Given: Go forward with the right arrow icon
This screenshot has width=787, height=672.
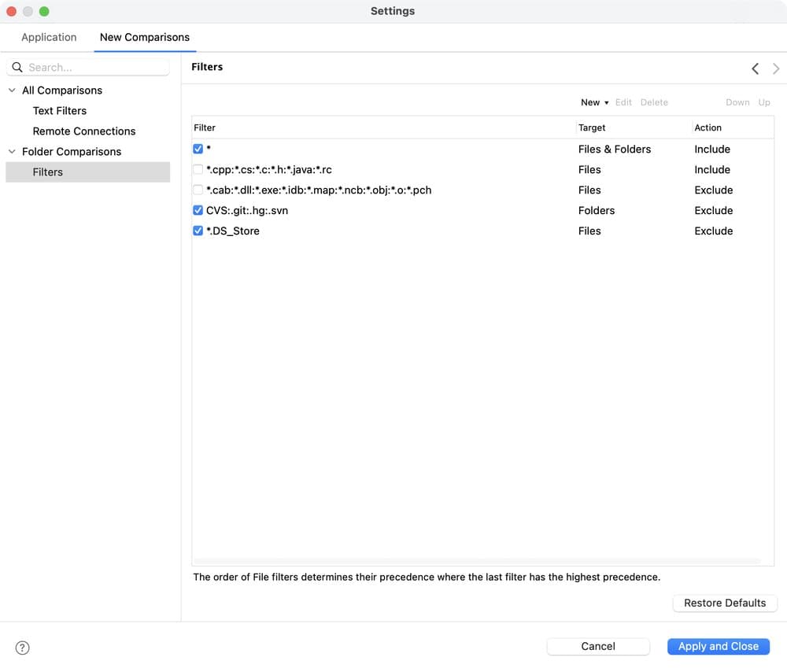Looking at the screenshot, I should coord(776,68).
